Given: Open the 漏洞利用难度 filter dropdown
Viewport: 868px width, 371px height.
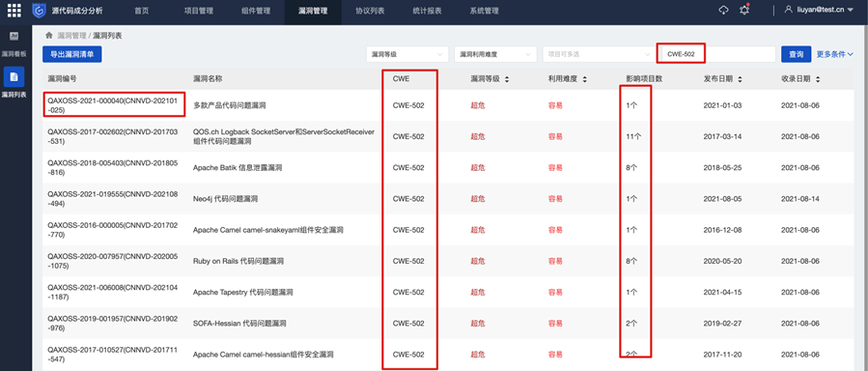Looking at the screenshot, I should point(495,54).
